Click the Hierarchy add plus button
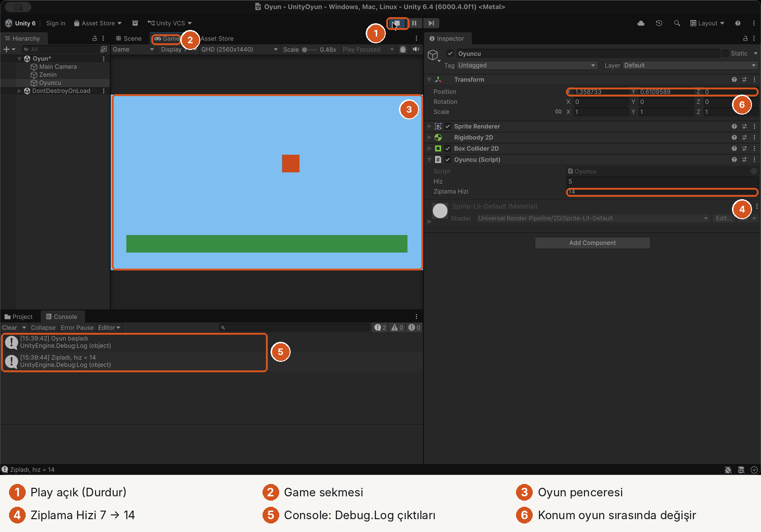 tap(7, 49)
